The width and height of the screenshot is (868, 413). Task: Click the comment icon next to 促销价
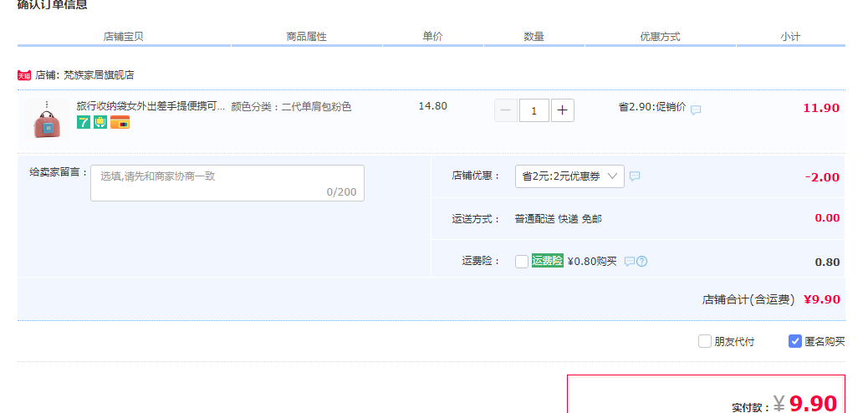(696, 110)
